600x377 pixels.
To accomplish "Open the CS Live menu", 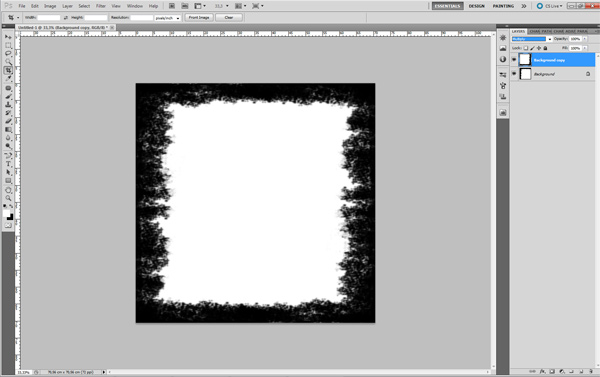I will pos(549,6).
